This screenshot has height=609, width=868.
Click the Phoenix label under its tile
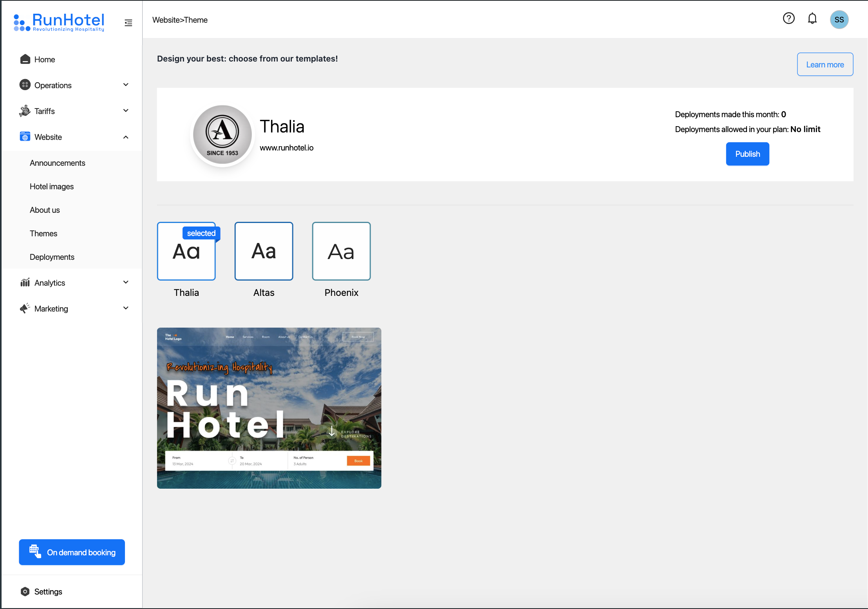[341, 293]
